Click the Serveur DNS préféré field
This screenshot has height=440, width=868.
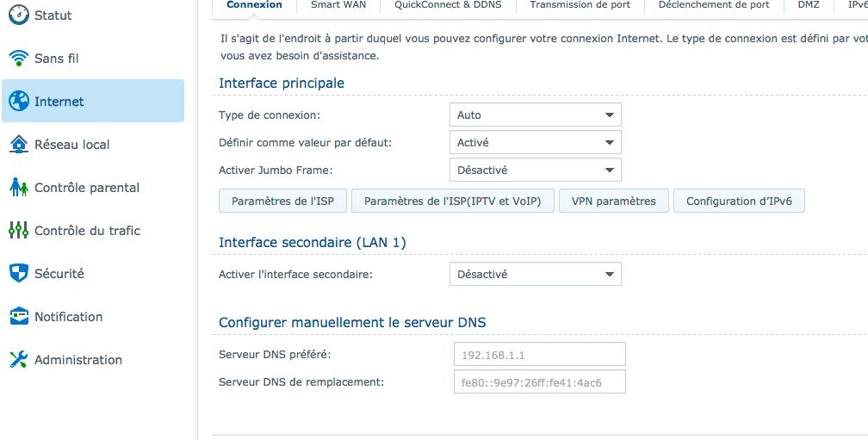(x=539, y=354)
